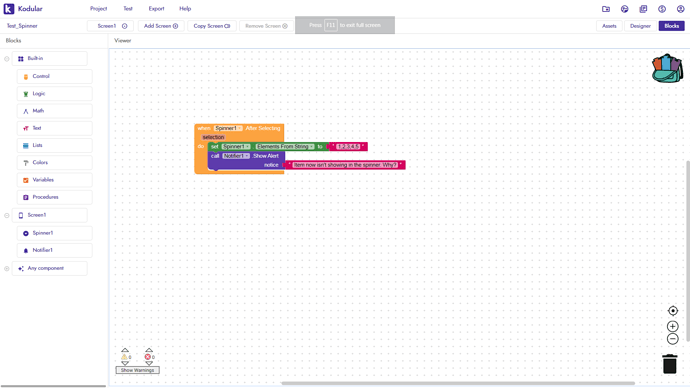Open the Spinner1 dropdown in the set block
This screenshot has height=388, width=690.
point(236,146)
